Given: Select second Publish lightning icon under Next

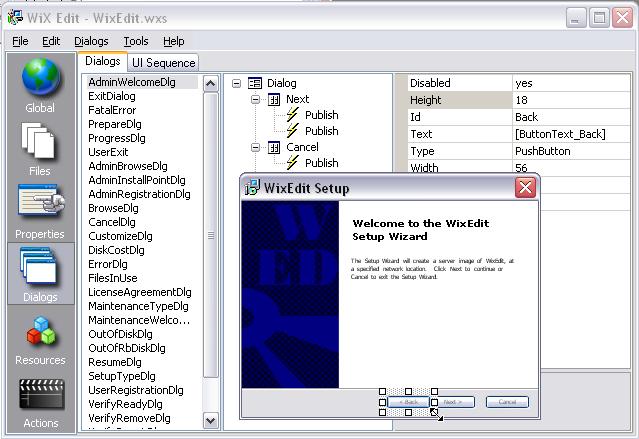Looking at the screenshot, I should 293,130.
